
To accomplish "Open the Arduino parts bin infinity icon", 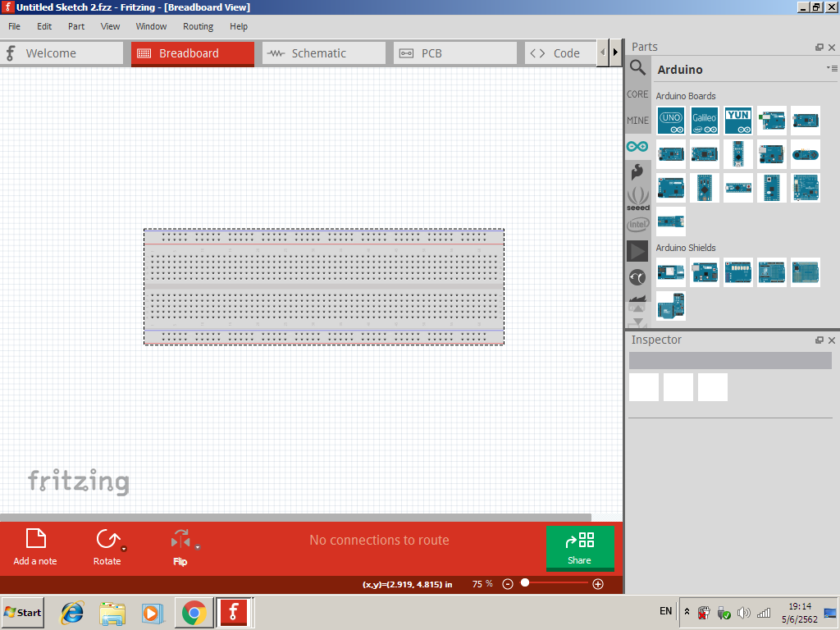I will 637,146.
